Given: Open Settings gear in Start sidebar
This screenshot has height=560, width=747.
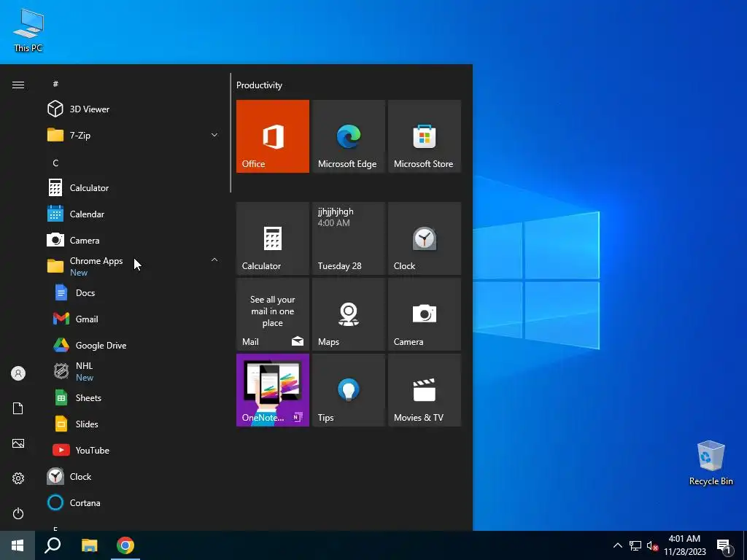Looking at the screenshot, I should pos(18,478).
